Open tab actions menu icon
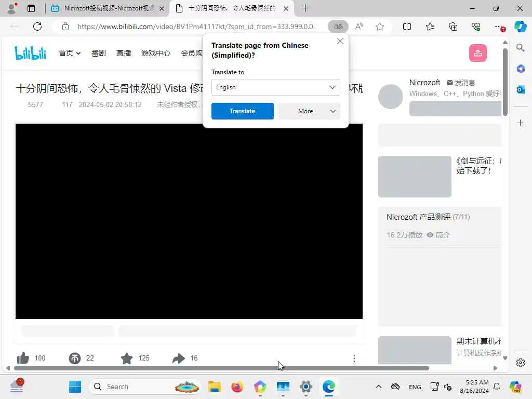Screen dimensions: 532x399 click(x=31, y=8)
